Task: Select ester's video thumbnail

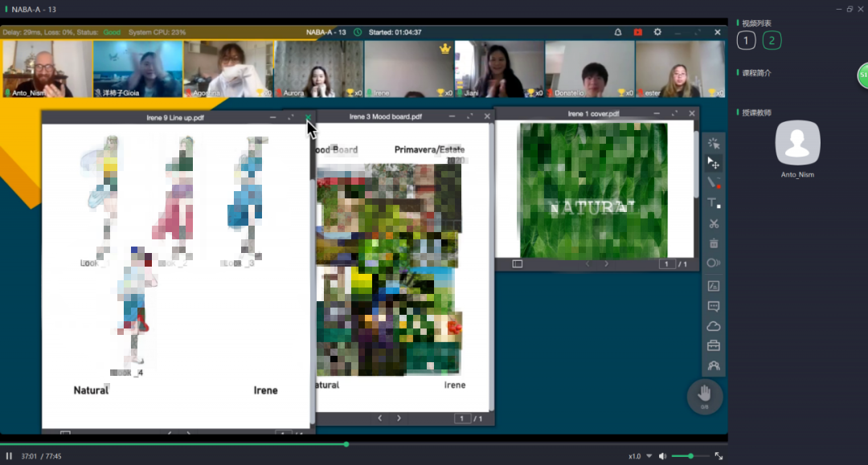Action: click(x=681, y=69)
